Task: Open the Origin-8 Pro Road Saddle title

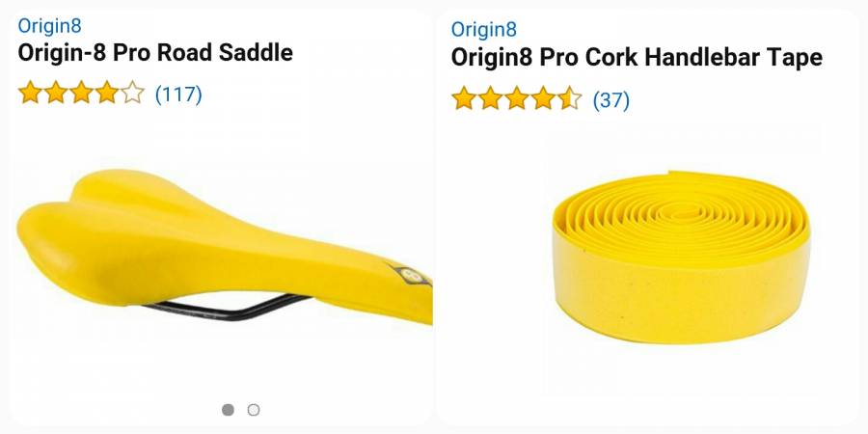Action: [155, 53]
